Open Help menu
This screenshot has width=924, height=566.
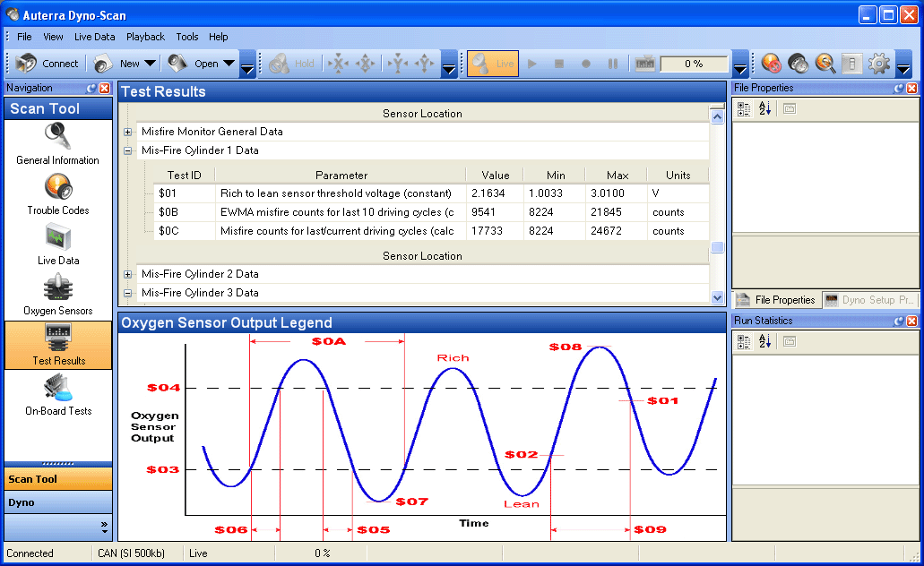(218, 37)
